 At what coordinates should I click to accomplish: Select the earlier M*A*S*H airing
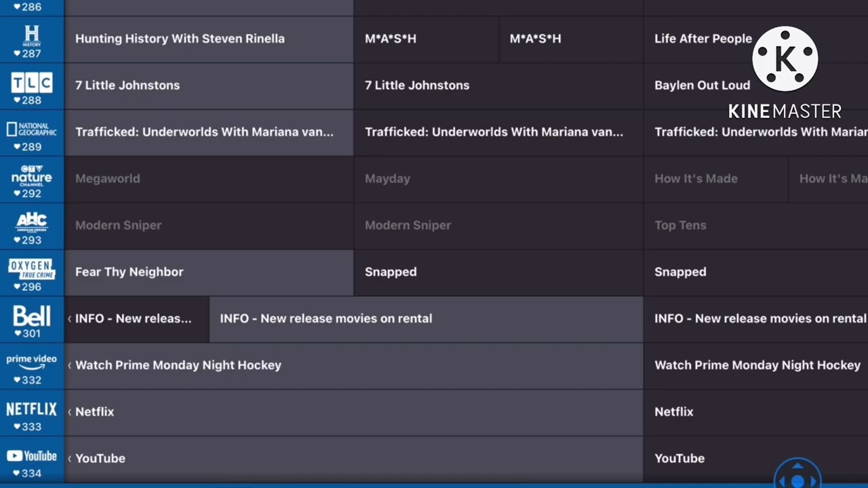point(426,39)
